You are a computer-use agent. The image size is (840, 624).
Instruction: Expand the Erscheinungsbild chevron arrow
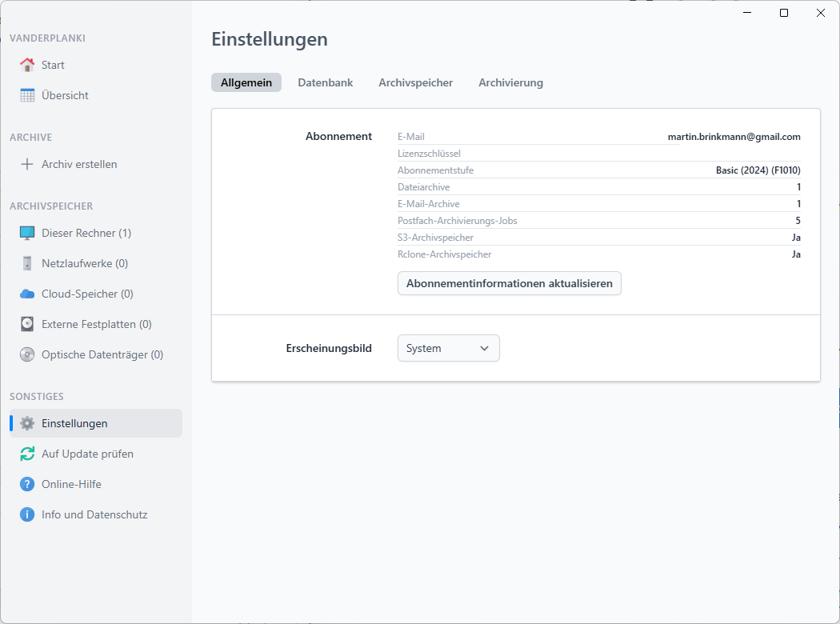click(x=484, y=348)
